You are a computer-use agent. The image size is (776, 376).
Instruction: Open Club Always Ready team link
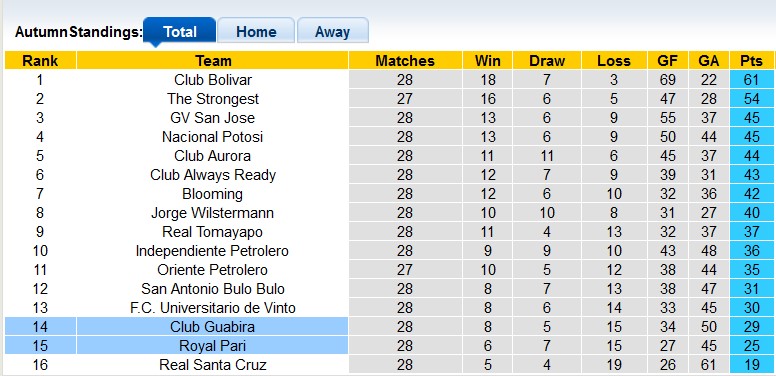pyautogui.click(x=213, y=175)
